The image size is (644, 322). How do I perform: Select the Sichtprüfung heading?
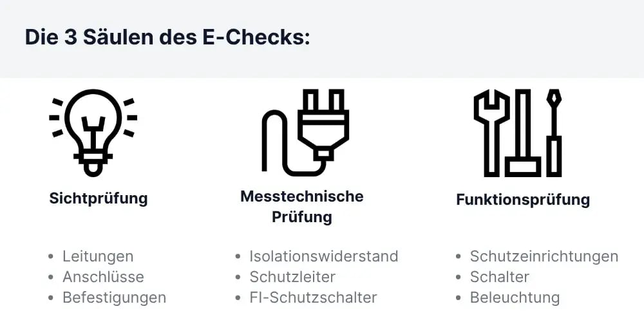pyautogui.click(x=98, y=199)
